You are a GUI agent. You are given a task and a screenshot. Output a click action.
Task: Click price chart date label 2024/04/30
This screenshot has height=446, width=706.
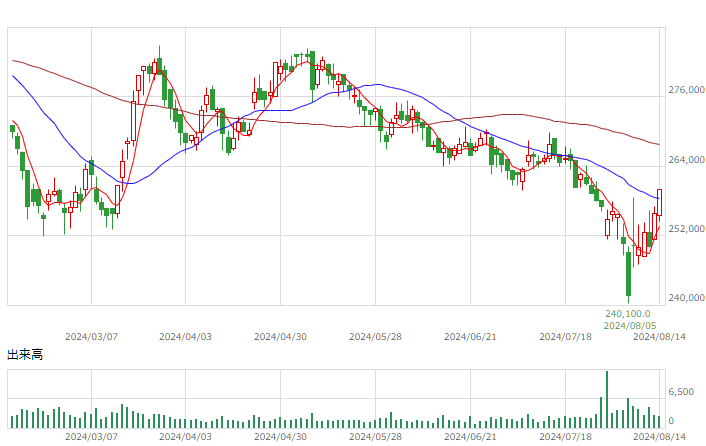281,337
